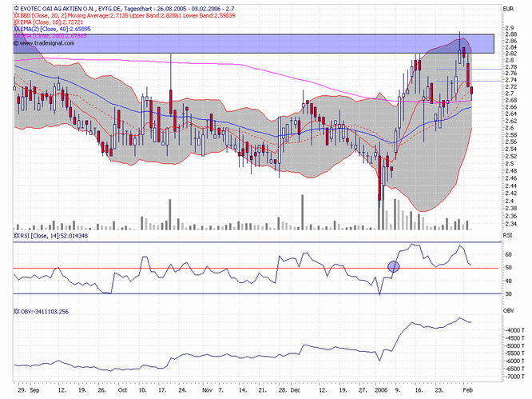The image size is (532, 399).
Task: Click the 23. label on date axis
Action: pos(439,390)
